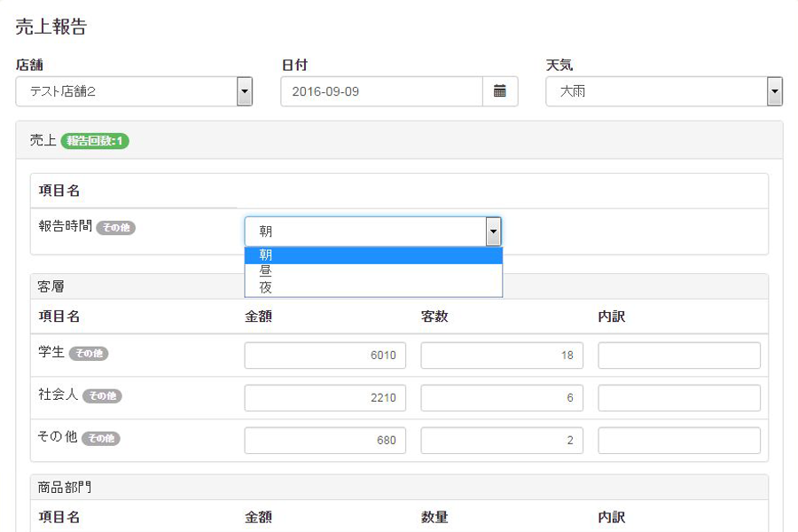Click the 学生 customer count field
Screen dimensions: 798x532
502,356
